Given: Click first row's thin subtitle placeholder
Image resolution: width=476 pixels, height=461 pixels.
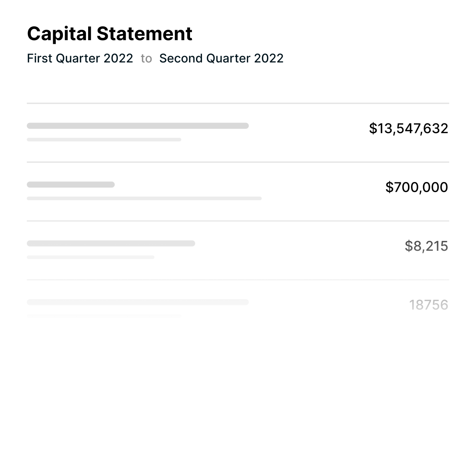Looking at the screenshot, I should pyautogui.click(x=104, y=140).
